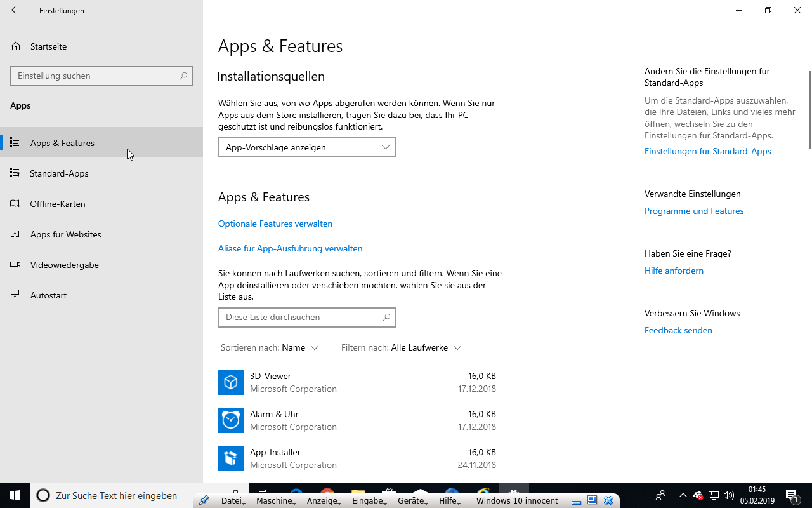The image size is (812, 508).
Task: Select the Alarm & Uhr app icon
Action: click(231, 420)
